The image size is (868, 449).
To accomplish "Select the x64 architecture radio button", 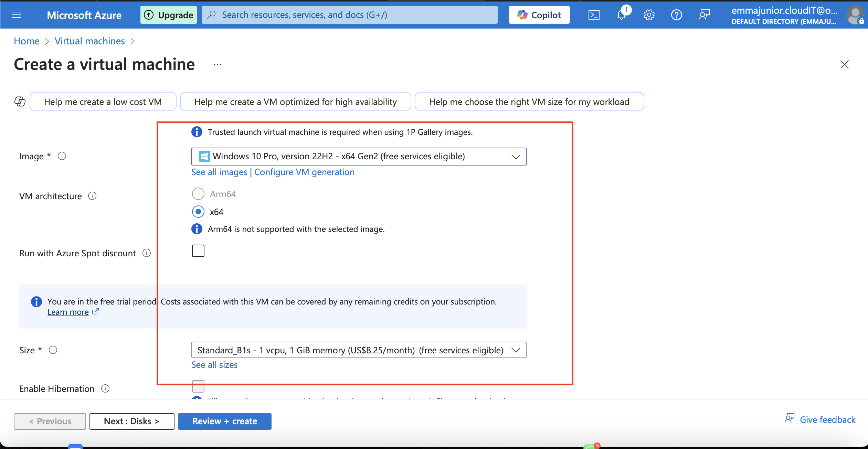I will pos(198,212).
